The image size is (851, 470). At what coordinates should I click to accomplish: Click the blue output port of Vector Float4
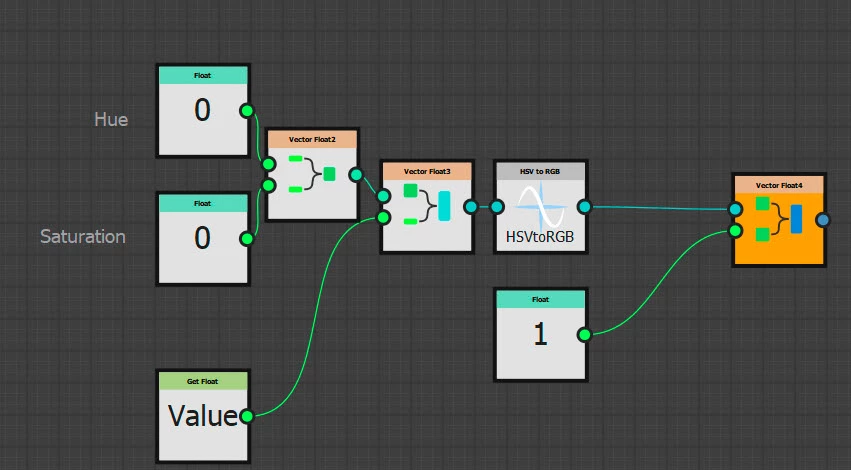coord(823,220)
